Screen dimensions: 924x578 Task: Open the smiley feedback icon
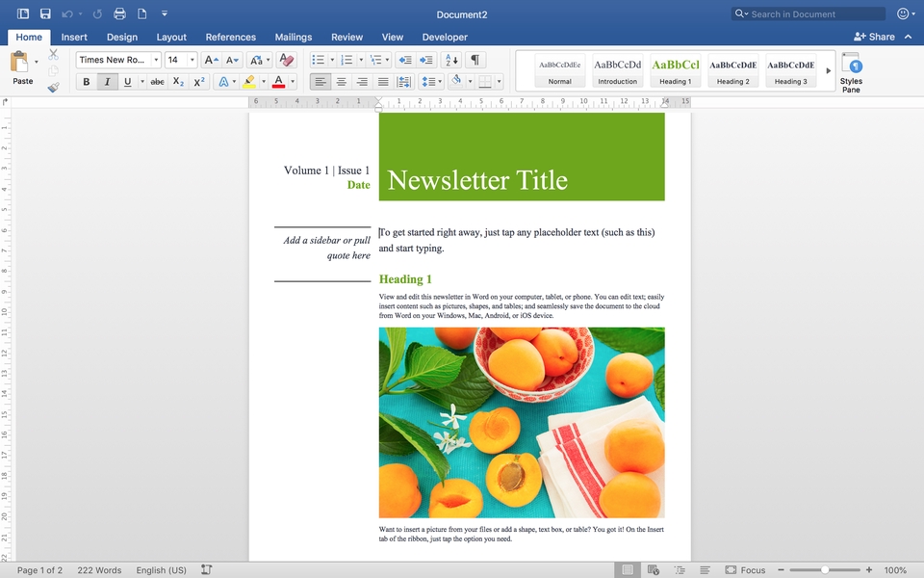[x=903, y=13]
